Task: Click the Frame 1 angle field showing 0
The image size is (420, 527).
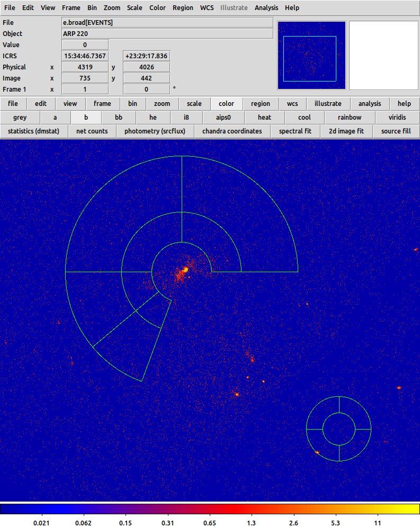Action: [x=147, y=89]
